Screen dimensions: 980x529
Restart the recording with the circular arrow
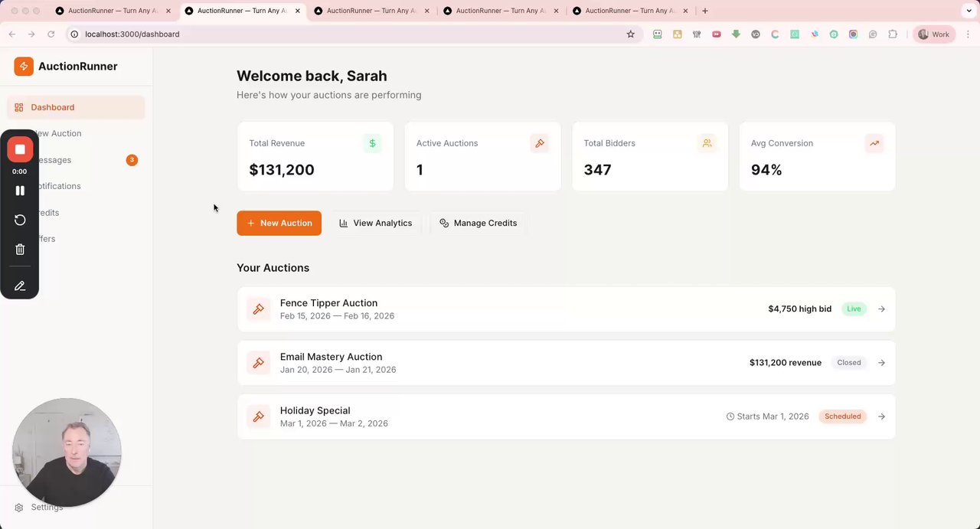point(20,220)
